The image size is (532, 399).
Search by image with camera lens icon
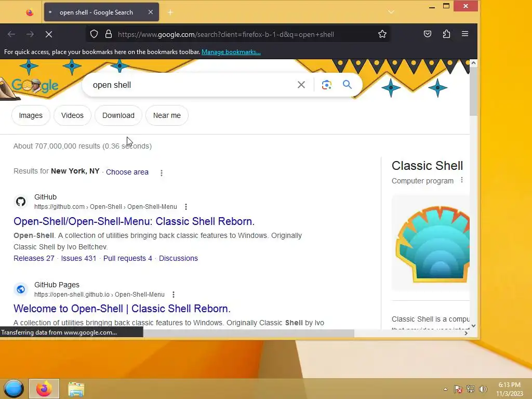(x=326, y=85)
